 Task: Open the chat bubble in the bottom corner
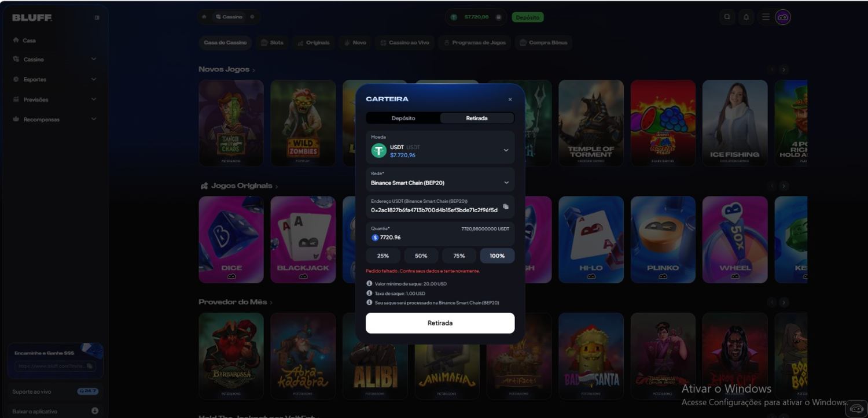click(857, 408)
